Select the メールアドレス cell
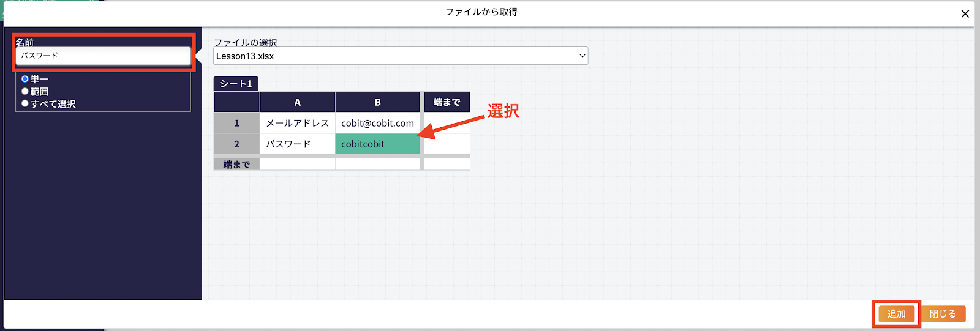The image size is (980, 331). [x=298, y=123]
